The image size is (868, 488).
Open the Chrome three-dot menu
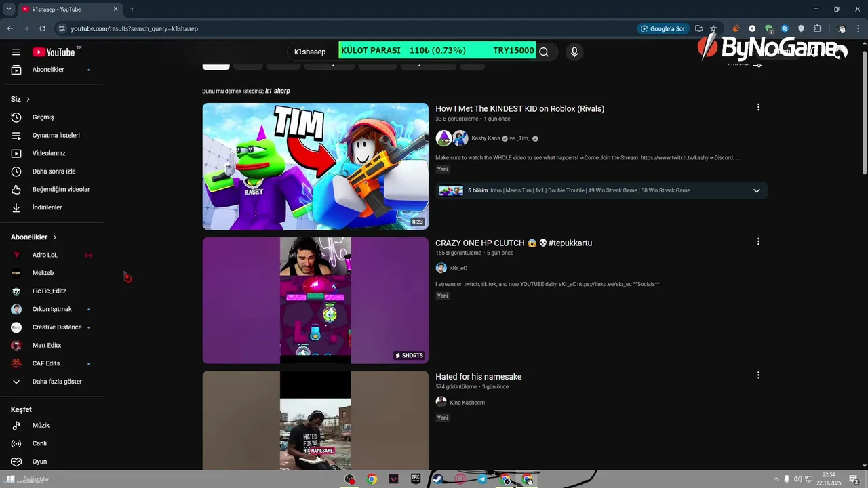coord(858,28)
